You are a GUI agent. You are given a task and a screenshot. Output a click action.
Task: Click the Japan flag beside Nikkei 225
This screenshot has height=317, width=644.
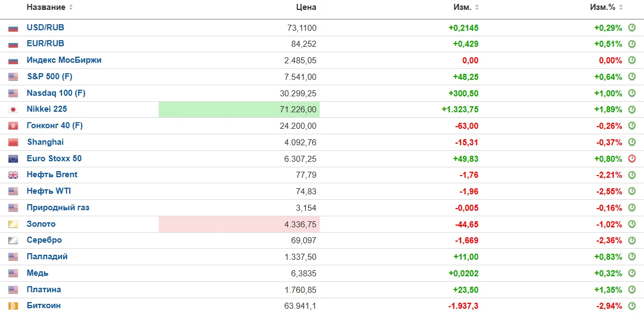tap(13, 110)
